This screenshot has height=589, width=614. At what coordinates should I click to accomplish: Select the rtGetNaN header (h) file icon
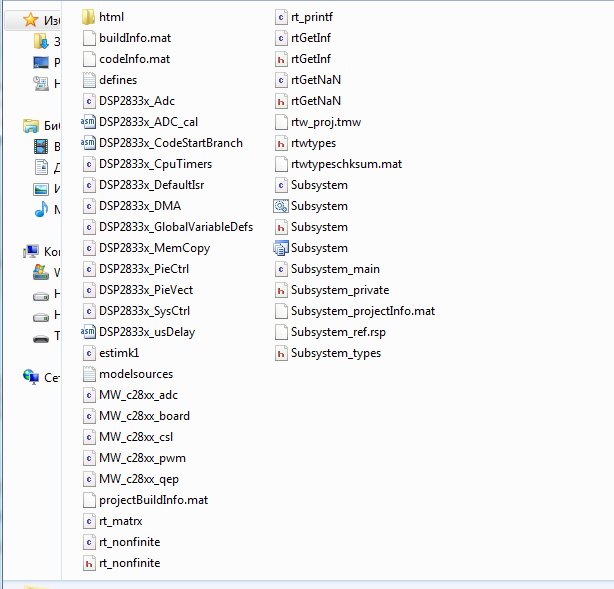click(x=281, y=101)
